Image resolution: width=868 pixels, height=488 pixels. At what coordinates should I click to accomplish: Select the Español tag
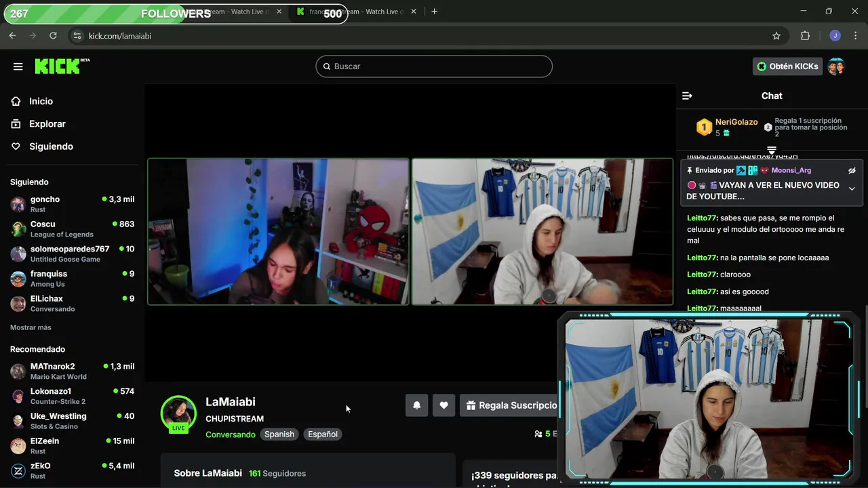(x=323, y=434)
